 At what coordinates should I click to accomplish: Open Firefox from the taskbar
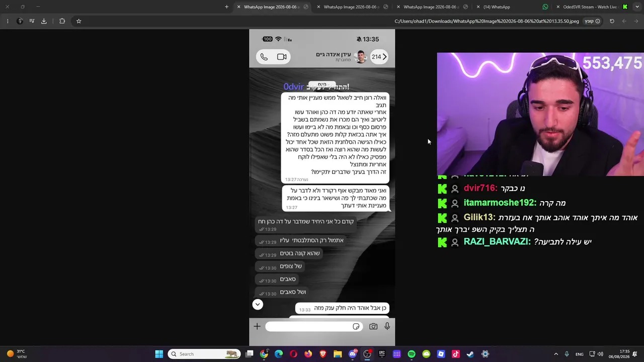308,354
